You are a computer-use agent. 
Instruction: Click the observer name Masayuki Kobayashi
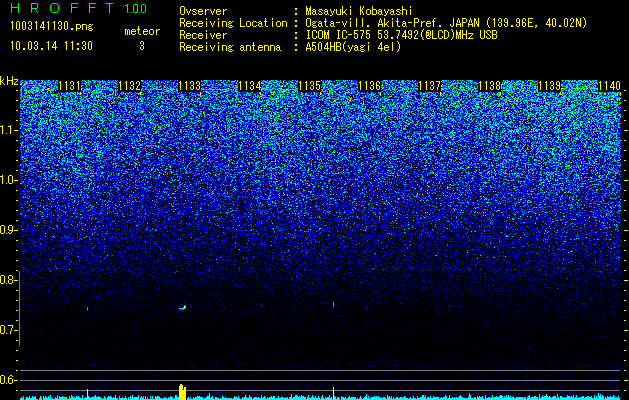359,12
